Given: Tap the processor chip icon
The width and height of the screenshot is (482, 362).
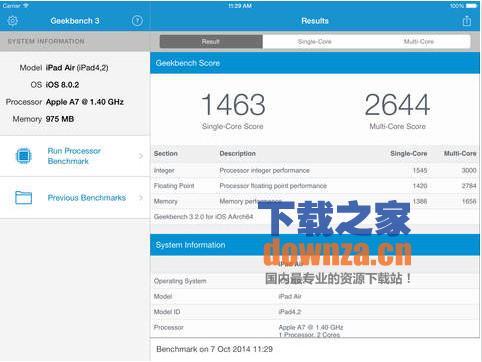Looking at the screenshot, I should [24, 156].
